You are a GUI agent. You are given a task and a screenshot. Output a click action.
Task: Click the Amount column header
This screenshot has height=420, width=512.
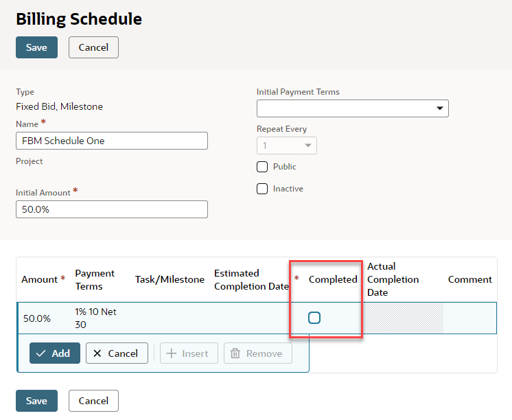tap(40, 279)
